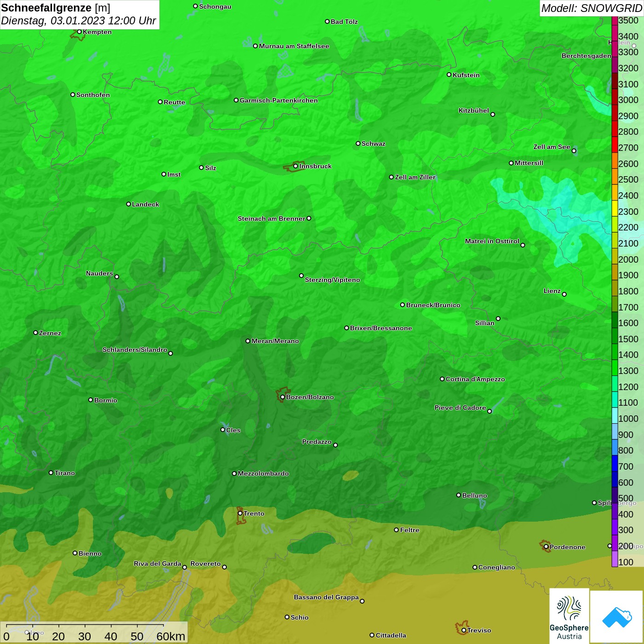Image resolution: width=644 pixels, height=644 pixels.
Task: Click the Mittersill label
Action: coord(529,163)
